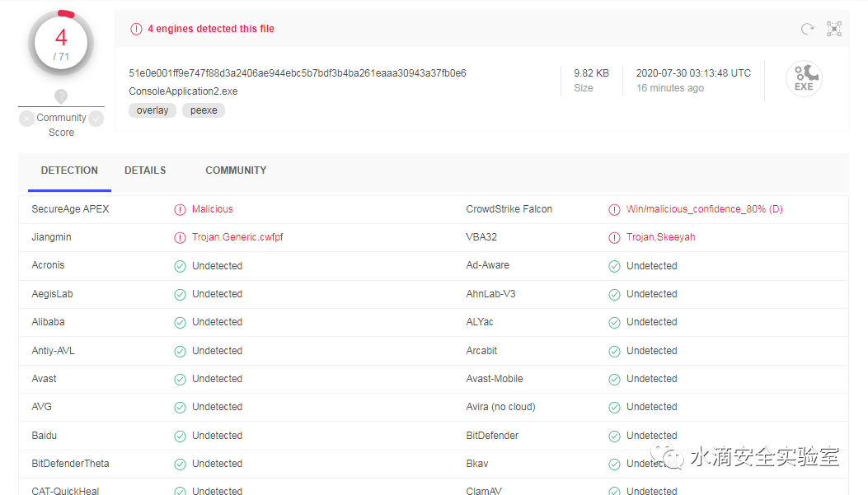Click the check icon in Avast row

click(x=180, y=380)
